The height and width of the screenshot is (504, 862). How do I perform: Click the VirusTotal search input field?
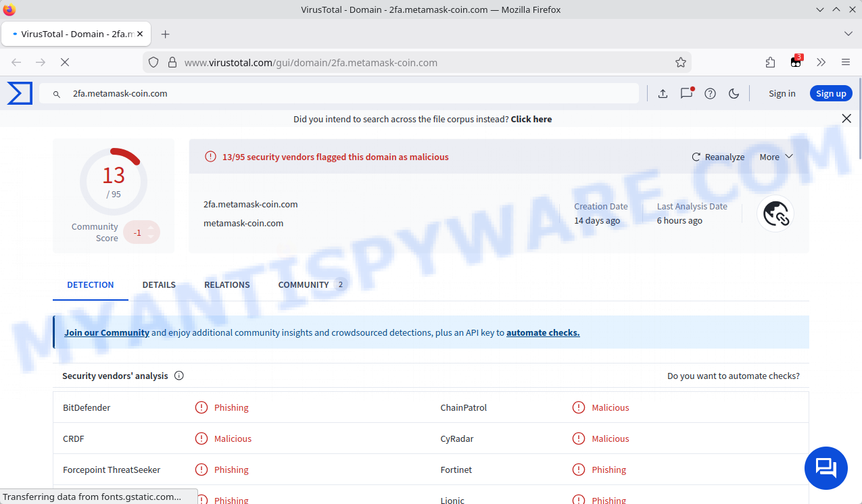coord(338,94)
